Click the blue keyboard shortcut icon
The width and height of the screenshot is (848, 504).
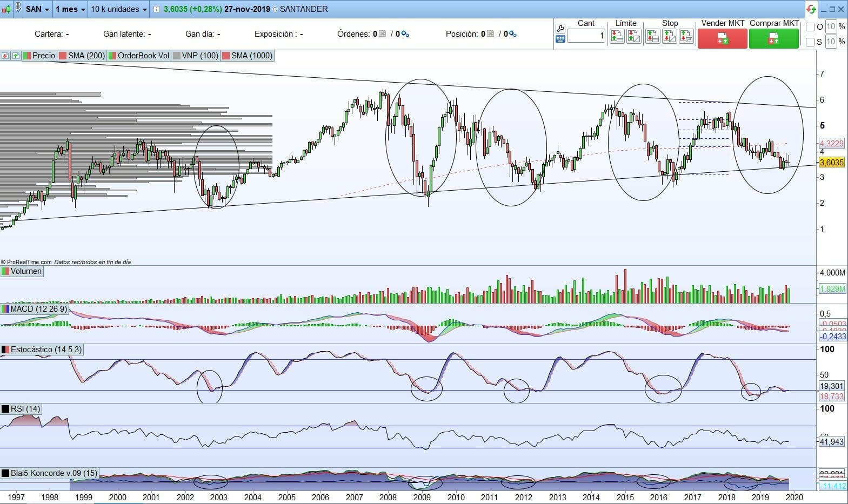560,39
